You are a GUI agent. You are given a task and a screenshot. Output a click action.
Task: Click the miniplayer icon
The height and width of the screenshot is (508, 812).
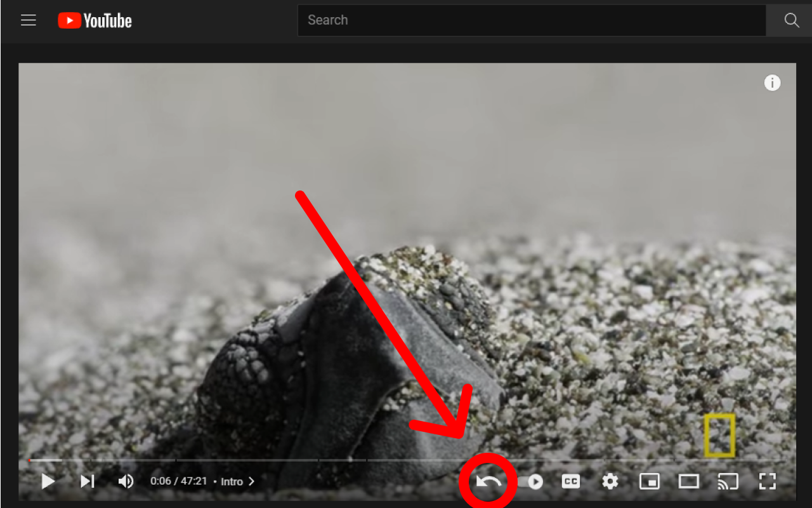tap(649, 481)
